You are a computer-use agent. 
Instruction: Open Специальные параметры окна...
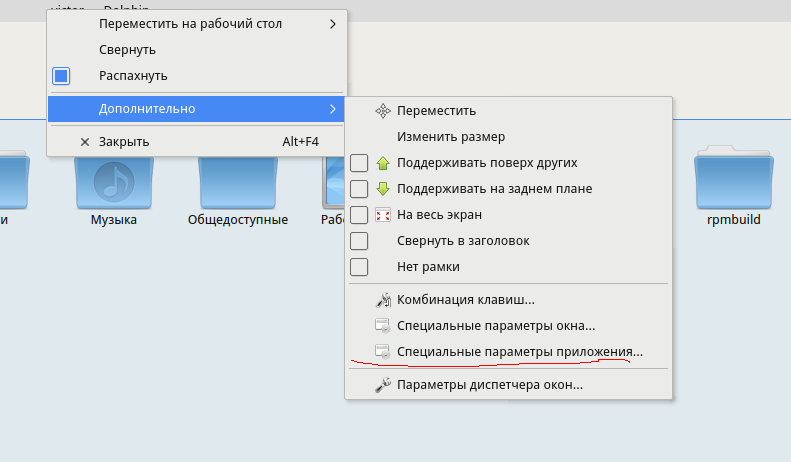(x=508, y=326)
